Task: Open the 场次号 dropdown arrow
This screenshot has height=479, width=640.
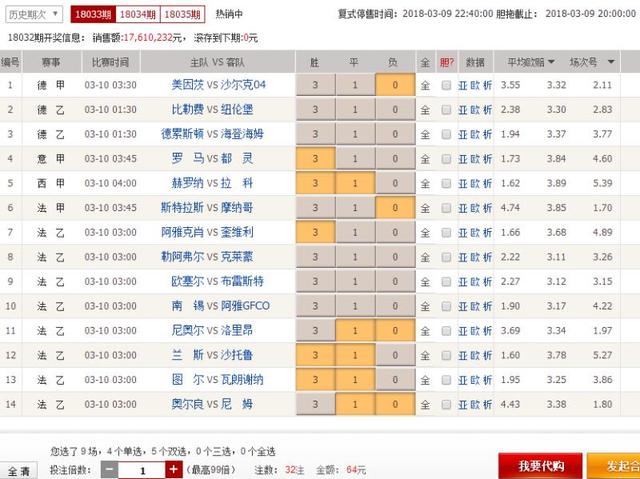Action: [x=611, y=62]
